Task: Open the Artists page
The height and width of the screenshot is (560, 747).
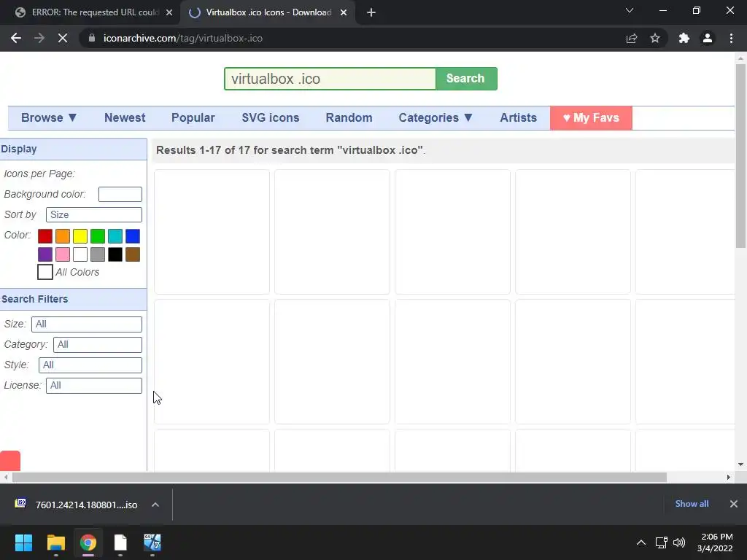Action: [519, 117]
